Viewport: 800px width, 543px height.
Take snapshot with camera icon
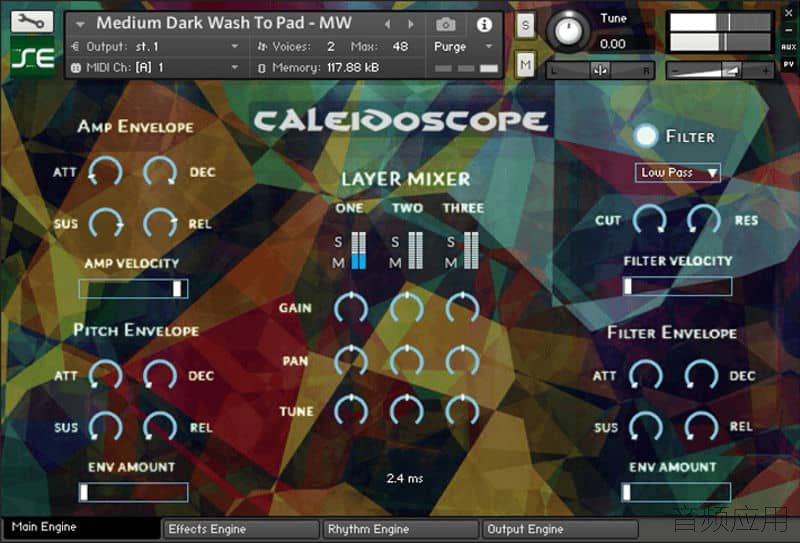point(445,24)
